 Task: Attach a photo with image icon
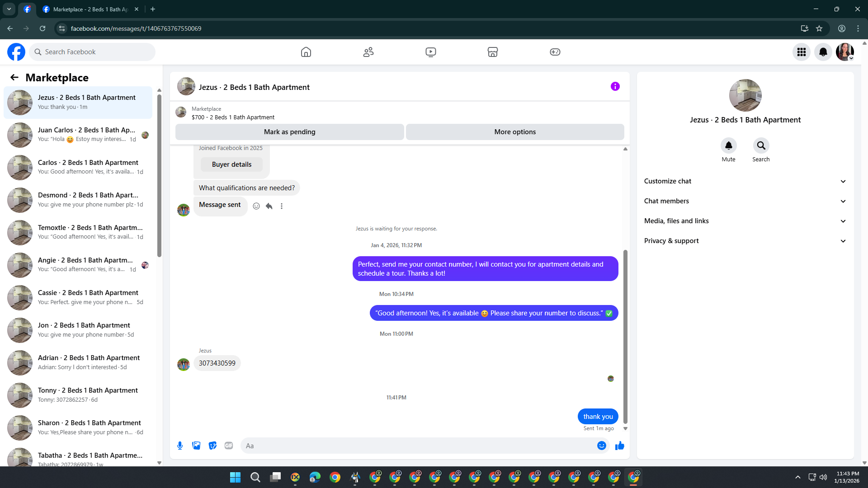tap(196, 446)
